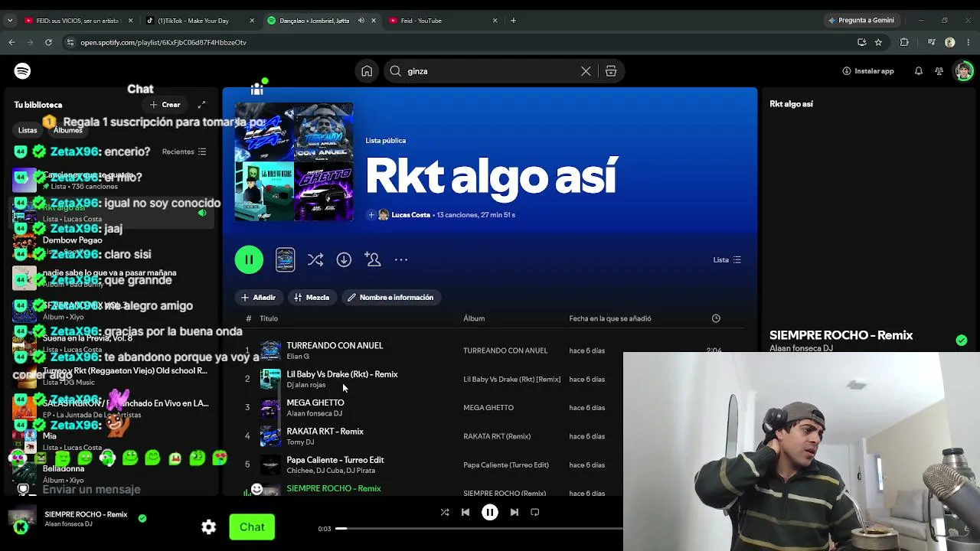Viewport: 980px width, 551px height.
Task: Open the Recientes sort dropdown
Action: click(184, 152)
